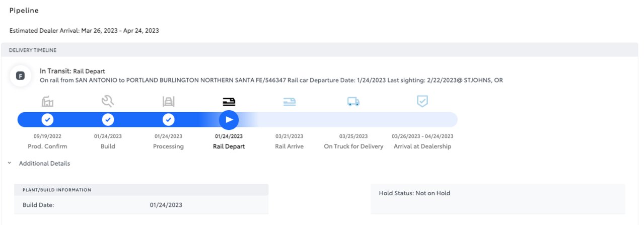The width and height of the screenshot is (644, 225).
Task: Click the Hold Status: Not on Hold text
Action: [x=414, y=193]
